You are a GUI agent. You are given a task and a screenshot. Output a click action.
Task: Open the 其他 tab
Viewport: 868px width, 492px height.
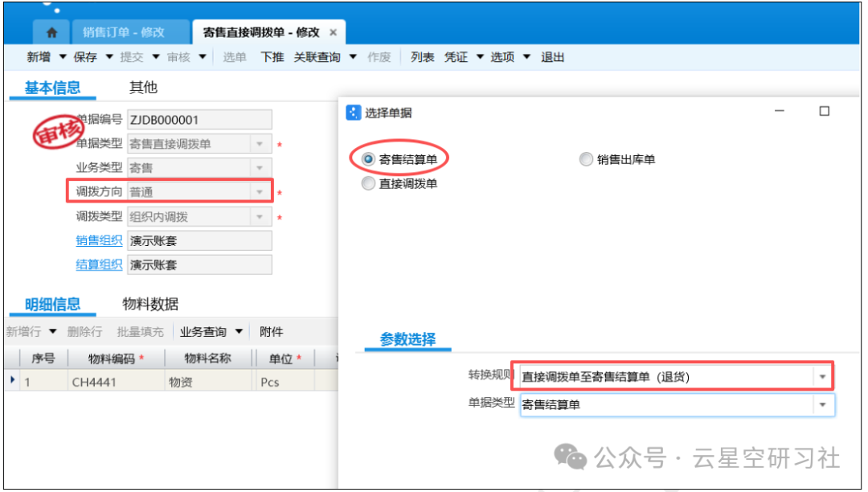point(143,88)
